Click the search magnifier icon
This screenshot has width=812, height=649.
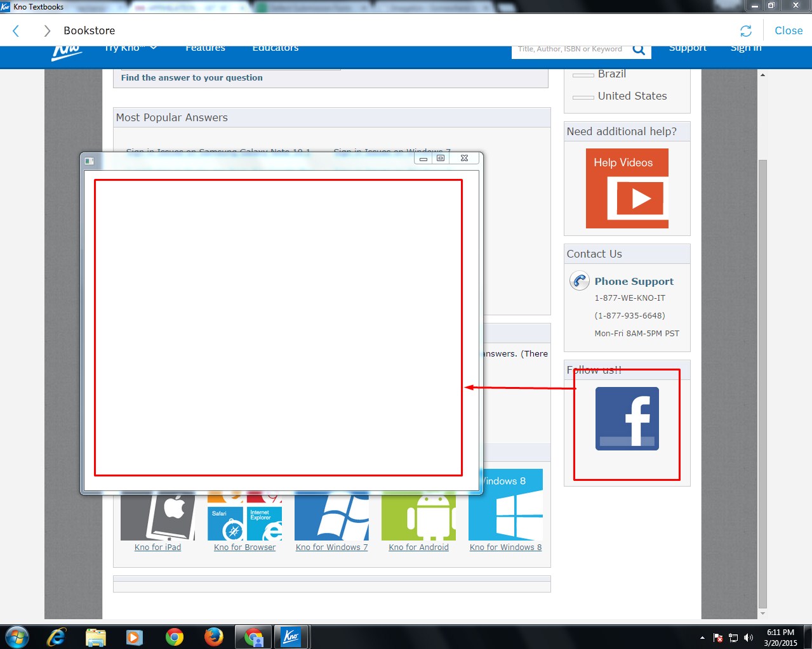[639, 50]
